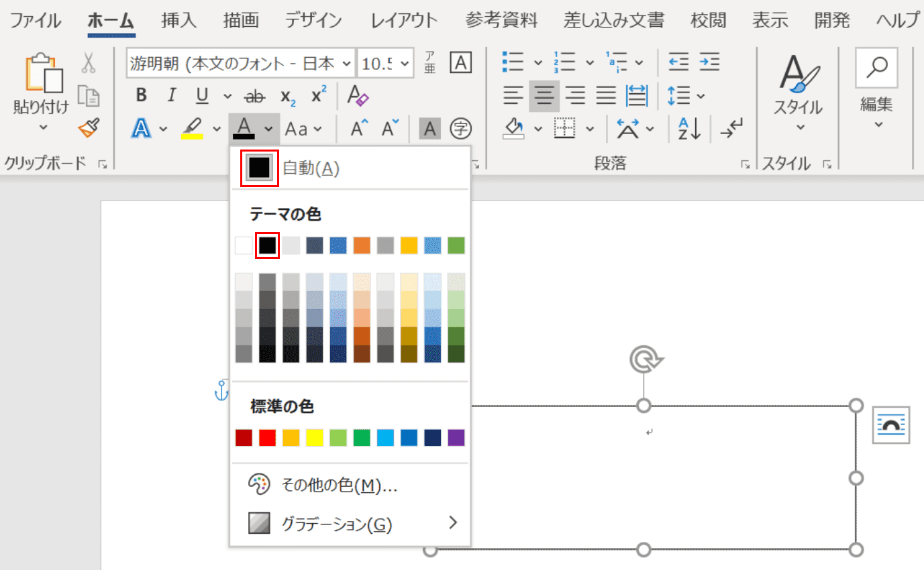Click the enclosed character border icon
Image resolution: width=924 pixels, height=570 pixels.
click(460, 63)
